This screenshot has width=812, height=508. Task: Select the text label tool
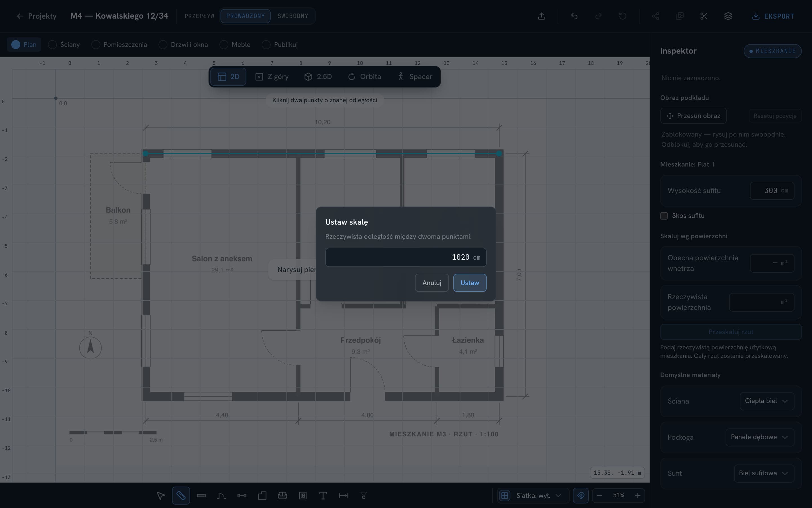point(323,496)
